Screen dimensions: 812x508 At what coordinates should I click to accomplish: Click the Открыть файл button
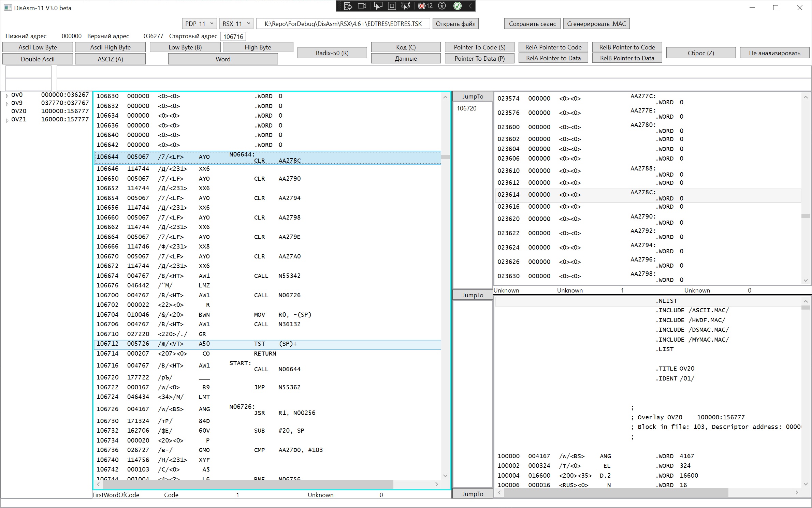pyautogui.click(x=455, y=24)
